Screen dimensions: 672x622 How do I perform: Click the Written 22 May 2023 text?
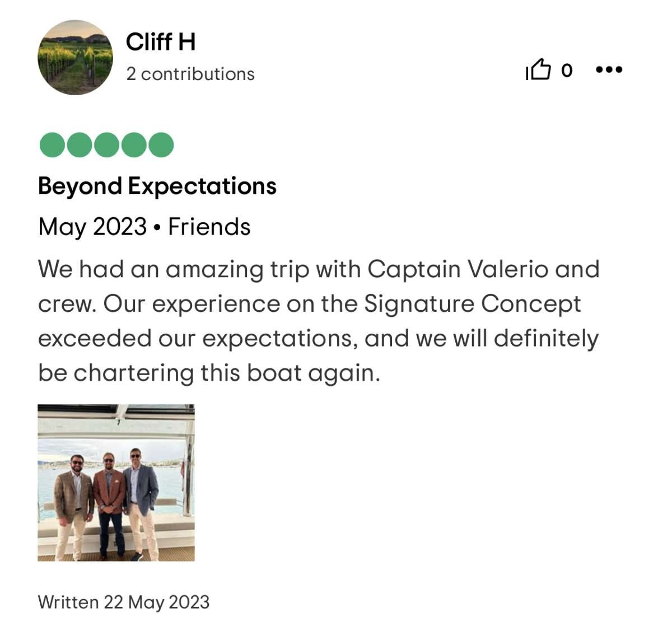tap(123, 602)
